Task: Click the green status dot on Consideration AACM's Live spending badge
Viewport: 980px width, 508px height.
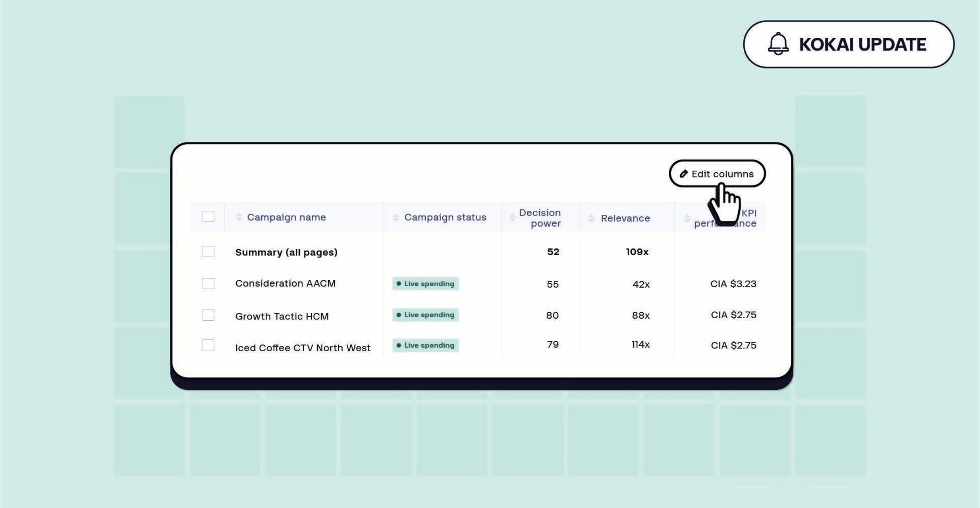Action: (x=399, y=283)
